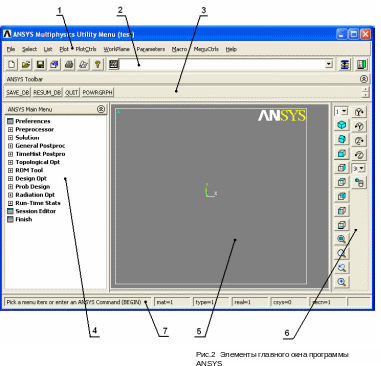
Task: Select the Radiation Opt item
Action: point(35,195)
